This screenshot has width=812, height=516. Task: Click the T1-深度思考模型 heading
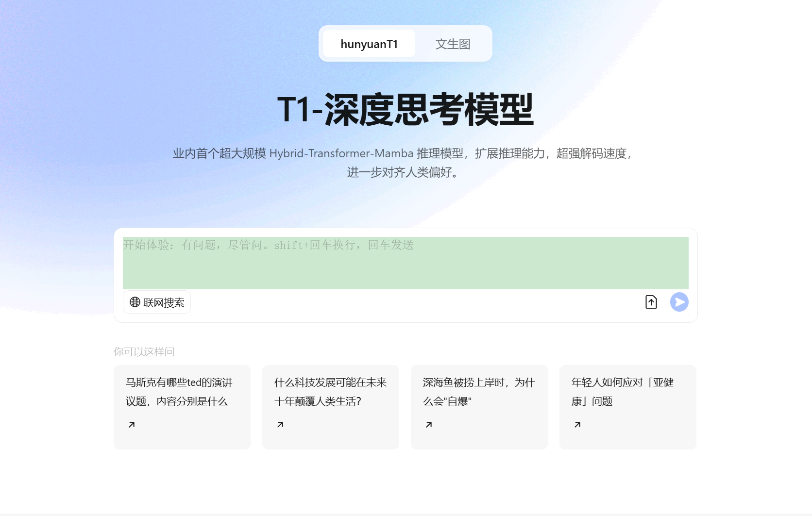click(406, 110)
